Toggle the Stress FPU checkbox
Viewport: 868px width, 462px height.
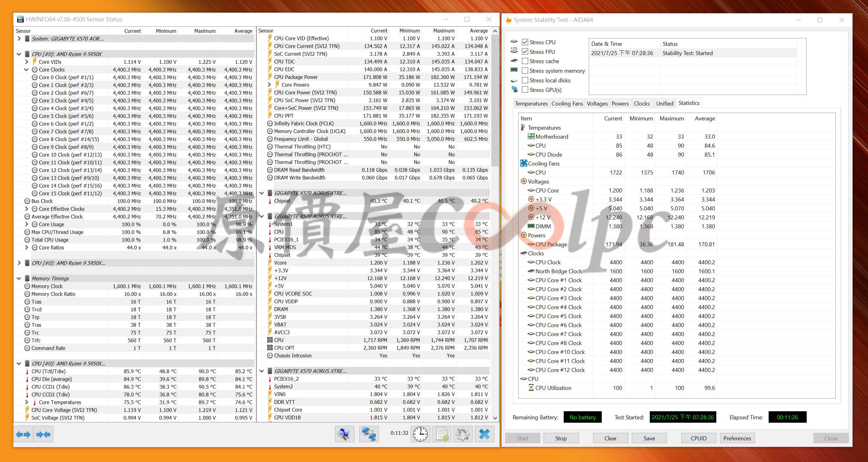coord(525,51)
